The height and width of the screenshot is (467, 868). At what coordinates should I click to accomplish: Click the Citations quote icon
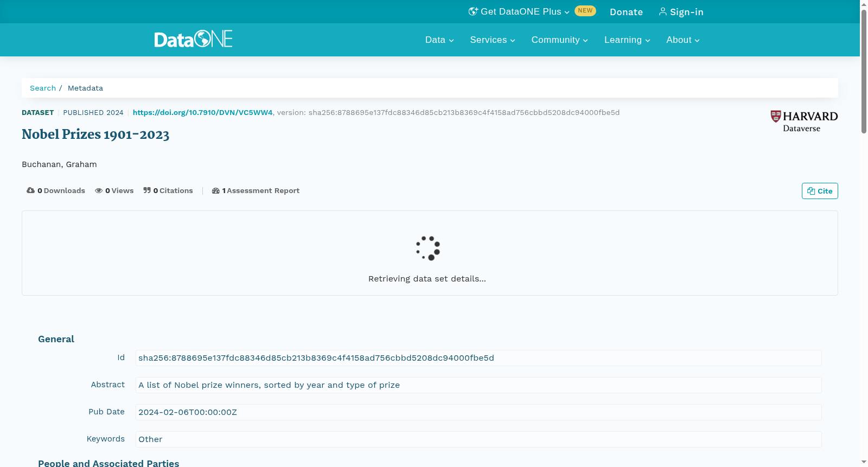147,190
